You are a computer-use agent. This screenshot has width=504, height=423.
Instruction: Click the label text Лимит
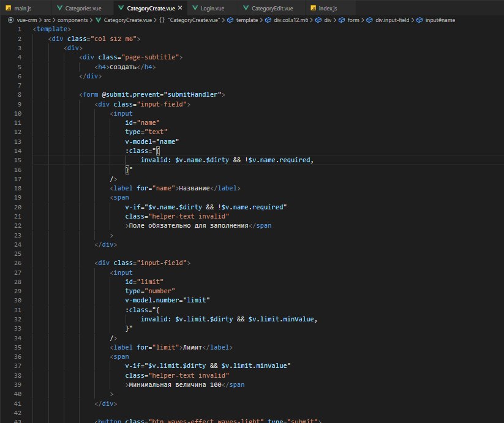[x=192, y=348]
